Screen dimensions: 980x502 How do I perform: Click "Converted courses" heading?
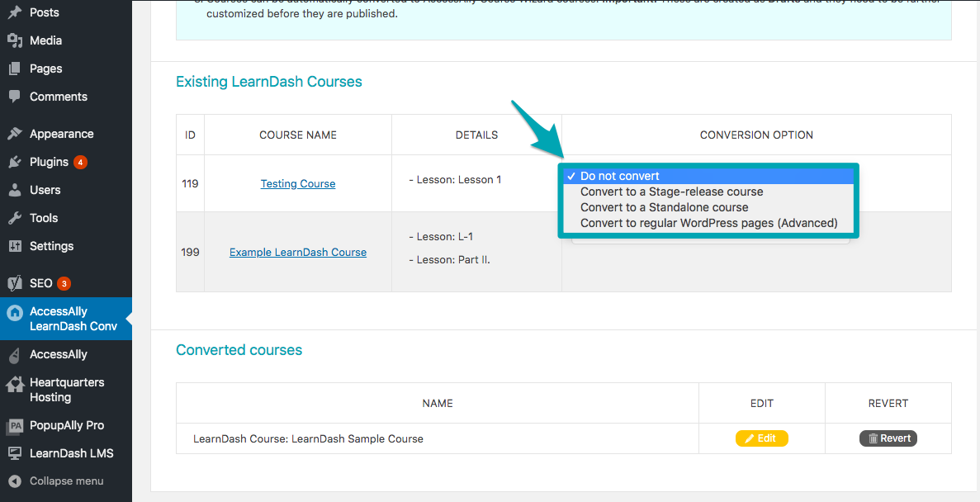coord(239,350)
